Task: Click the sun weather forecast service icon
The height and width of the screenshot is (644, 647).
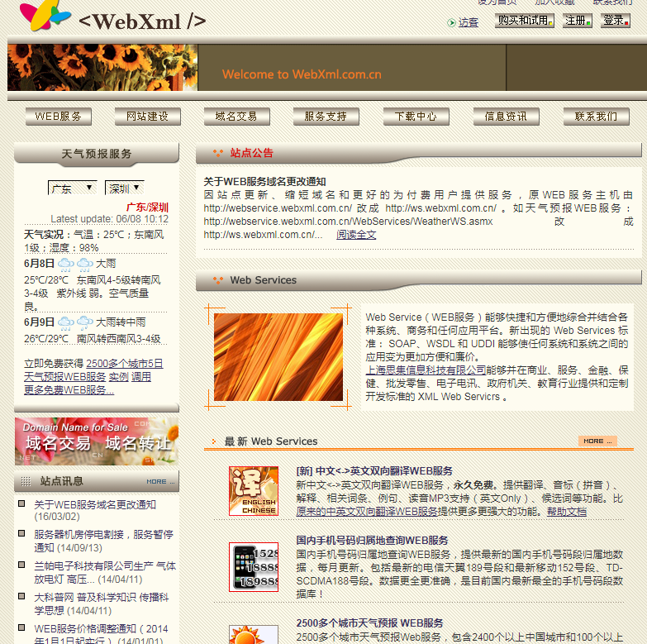Action: pyautogui.click(x=253, y=634)
